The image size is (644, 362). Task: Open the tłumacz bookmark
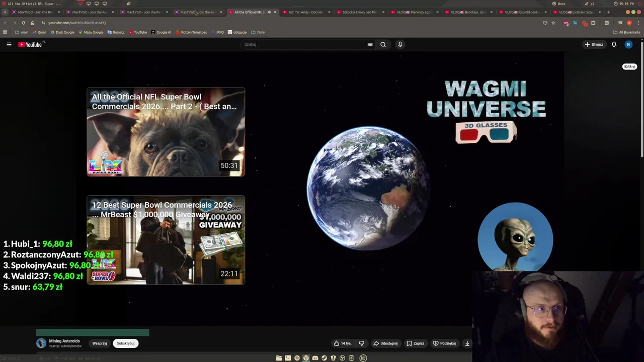click(x=116, y=32)
